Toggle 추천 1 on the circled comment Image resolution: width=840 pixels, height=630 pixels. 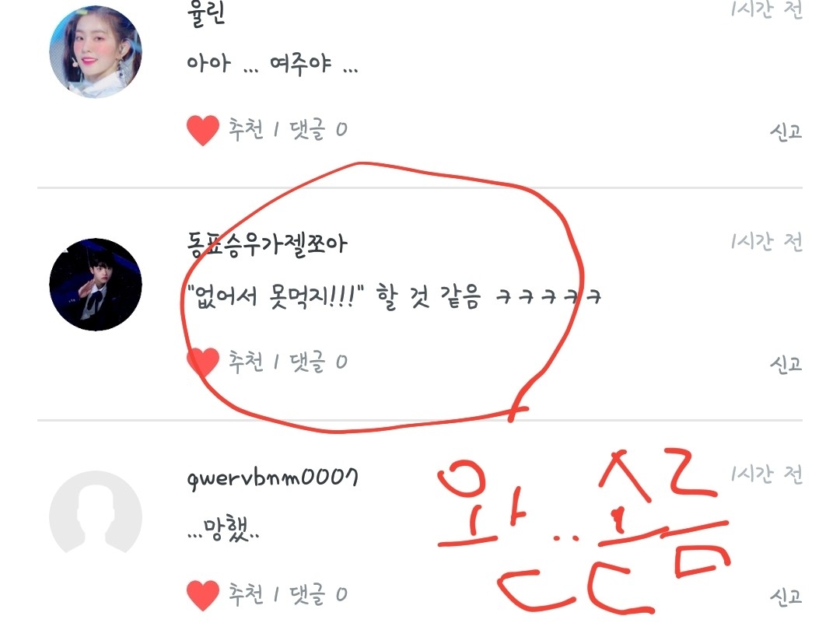[254, 362]
